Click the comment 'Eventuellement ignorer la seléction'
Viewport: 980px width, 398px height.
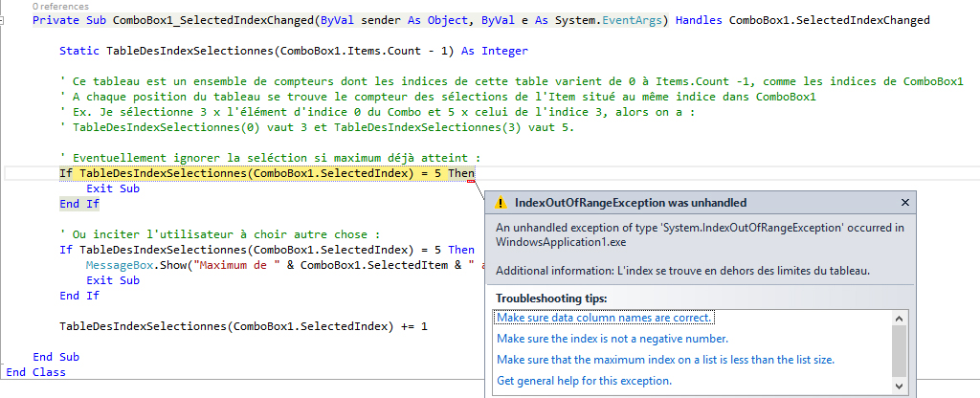click(271, 158)
